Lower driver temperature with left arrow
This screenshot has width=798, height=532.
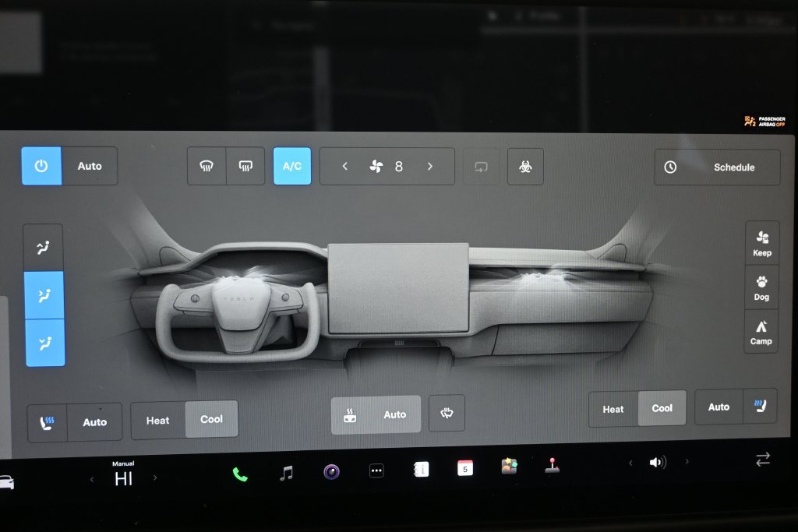(x=92, y=479)
